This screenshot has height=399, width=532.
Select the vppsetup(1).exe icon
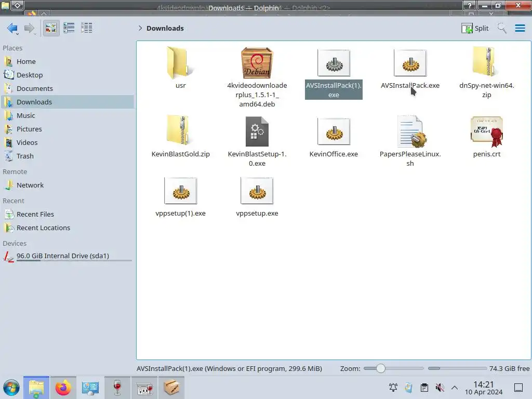[x=180, y=191]
